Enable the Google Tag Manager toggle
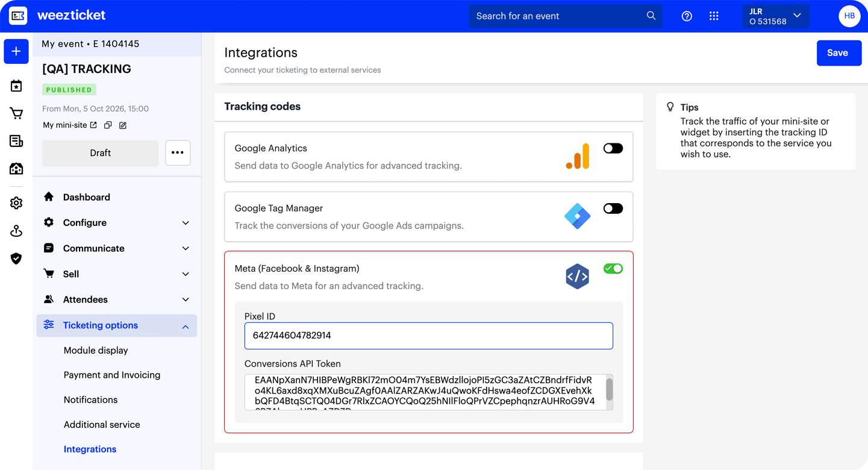Viewport: 868px width, 470px height. (613, 208)
